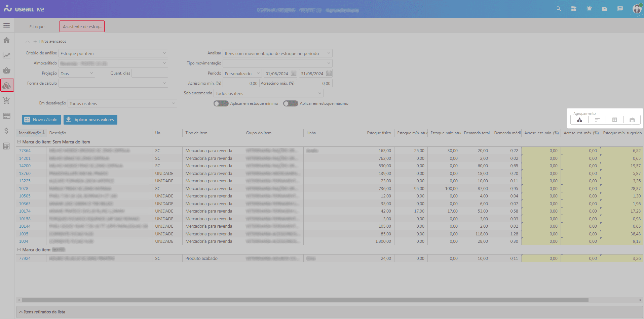The height and width of the screenshot is (319, 644).
Task: Open the shopping basket sidebar icon
Action: 7,70
